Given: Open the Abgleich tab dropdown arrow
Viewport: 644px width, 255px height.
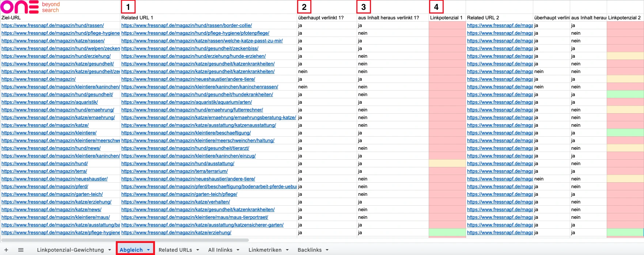Looking at the screenshot, I should click(x=148, y=250).
